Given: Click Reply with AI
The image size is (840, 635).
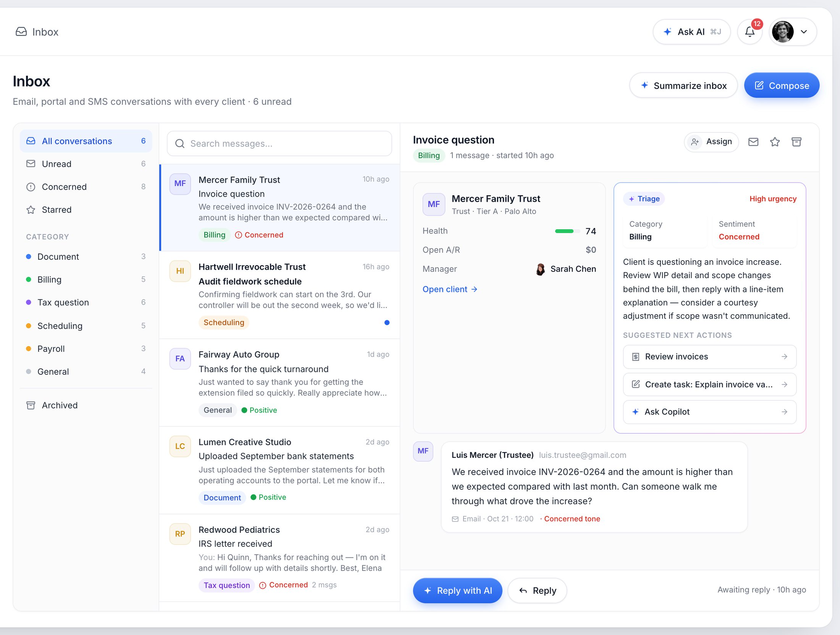Looking at the screenshot, I should click(457, 591).
